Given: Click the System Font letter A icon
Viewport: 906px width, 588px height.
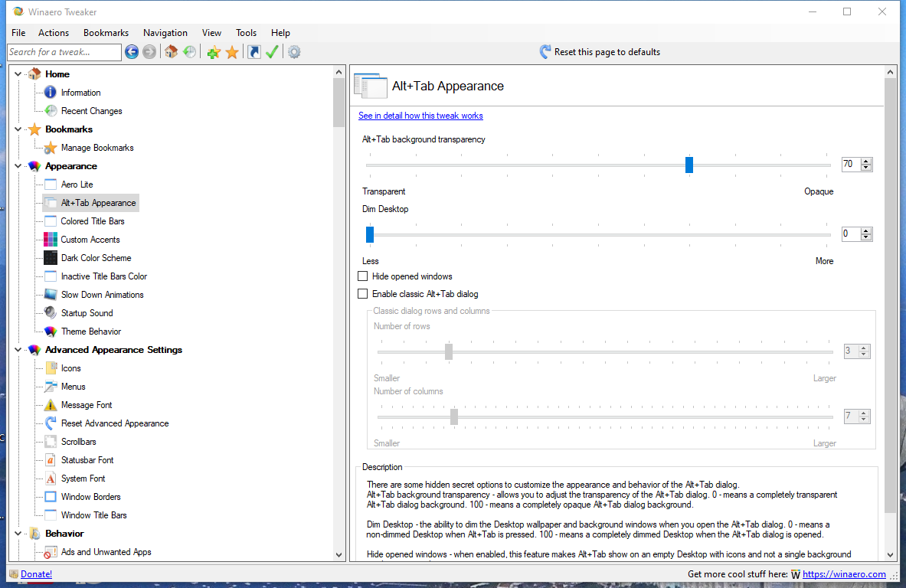Looking at the screenshot, I should click(x=51, y=479).
